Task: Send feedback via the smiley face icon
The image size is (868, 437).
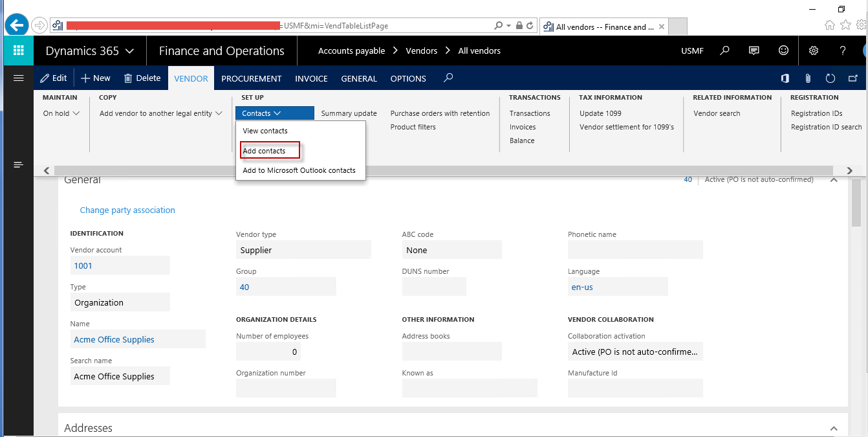Action: pos(783,50)
